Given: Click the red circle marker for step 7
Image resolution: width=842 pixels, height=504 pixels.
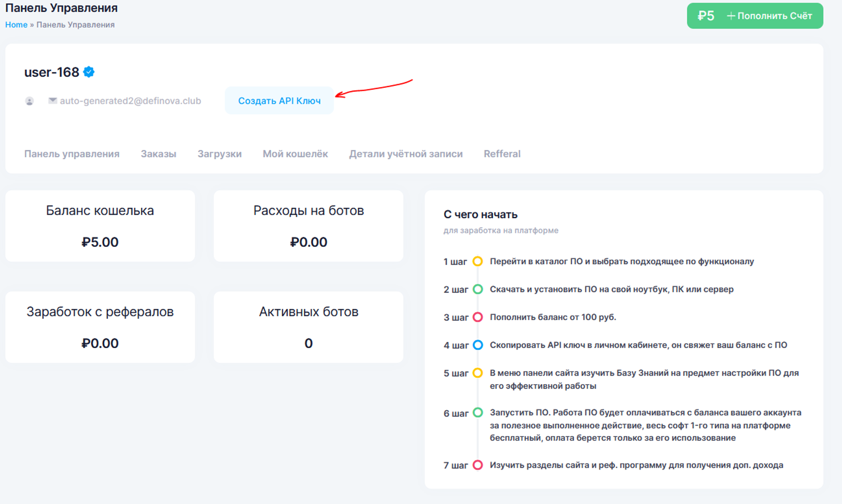Looking at the screenshot, I should [x=477, y=465].
